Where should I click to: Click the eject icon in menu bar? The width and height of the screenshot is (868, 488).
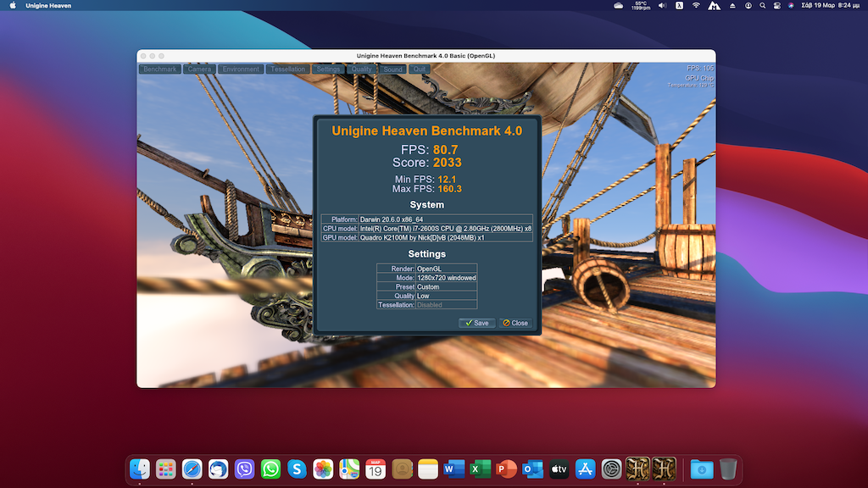coord(732,6)
